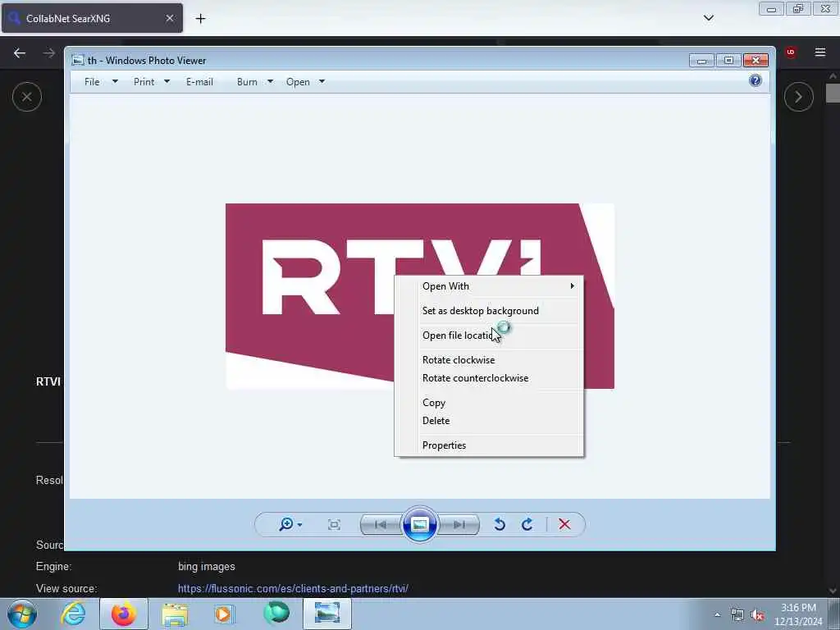Click the RTVI title text in browser page
The image size is (840, 630).
[x=48, y=382]
